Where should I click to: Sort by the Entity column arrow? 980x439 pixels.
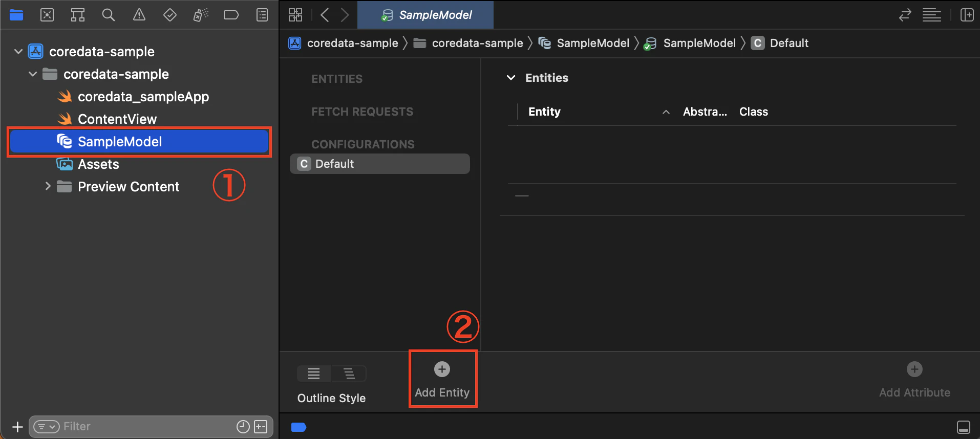[x=666, y=112]
